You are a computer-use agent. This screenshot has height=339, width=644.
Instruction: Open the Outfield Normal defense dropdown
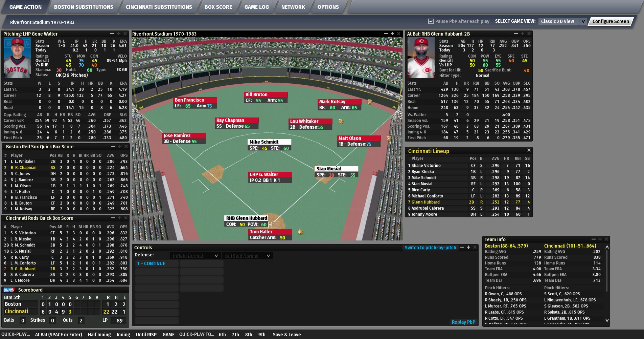[247, 256]
